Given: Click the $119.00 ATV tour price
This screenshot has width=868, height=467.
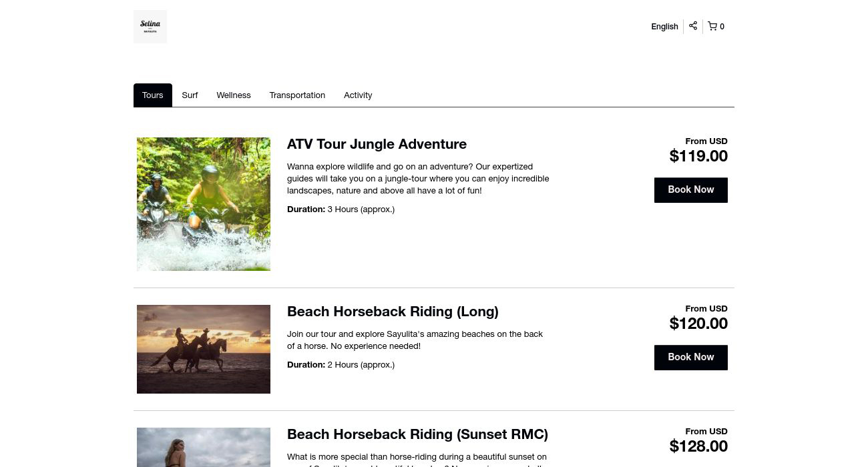Looking at the screenshot, I should 698,156.
